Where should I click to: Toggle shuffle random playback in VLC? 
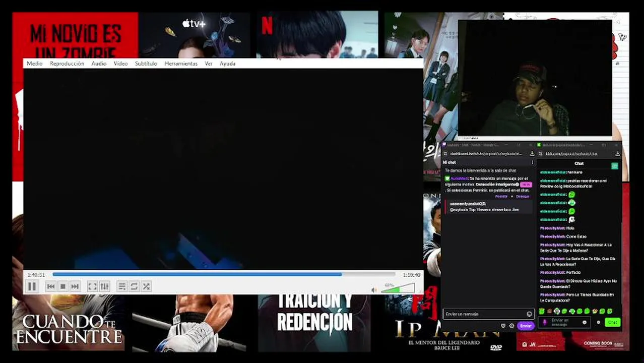(146, 286)
